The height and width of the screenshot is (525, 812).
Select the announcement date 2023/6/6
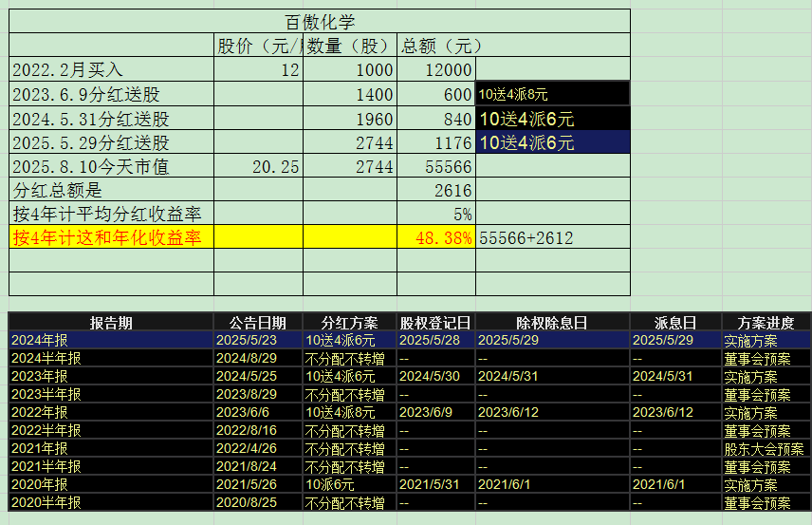(x=258, y=413)
